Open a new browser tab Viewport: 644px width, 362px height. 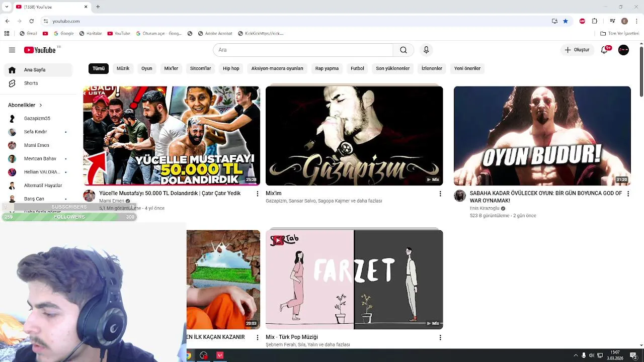coord(98,7)
